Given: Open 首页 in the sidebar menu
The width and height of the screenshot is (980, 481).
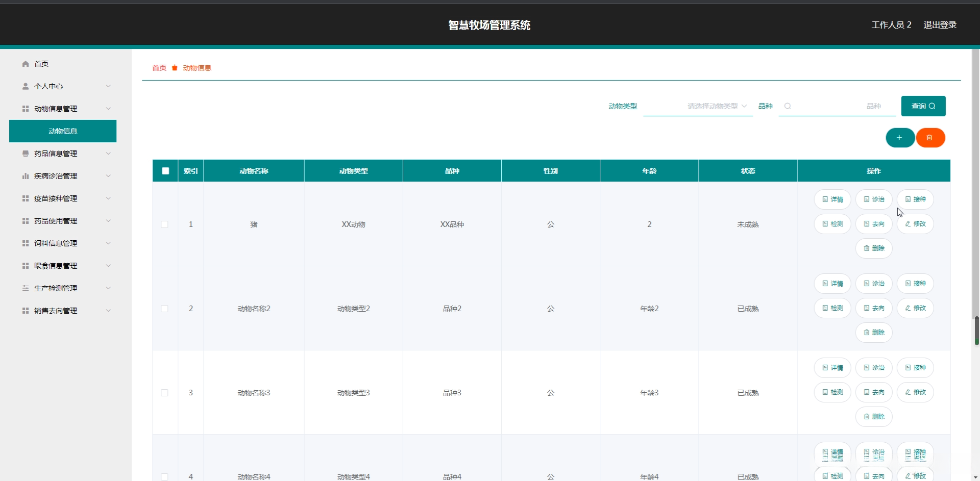Looking at the screenshot, I should coord(41,64).
